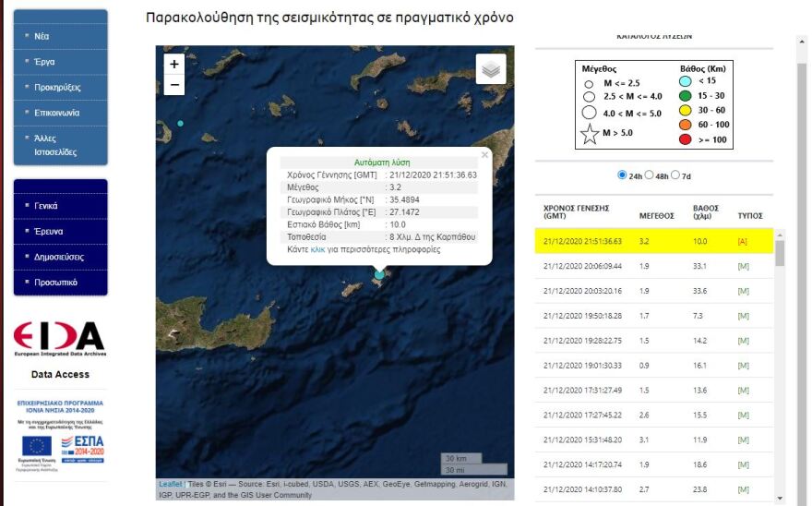
Task: Click the Μέγεθος 3.2 value in popup
Action: [x=395, y=187]
